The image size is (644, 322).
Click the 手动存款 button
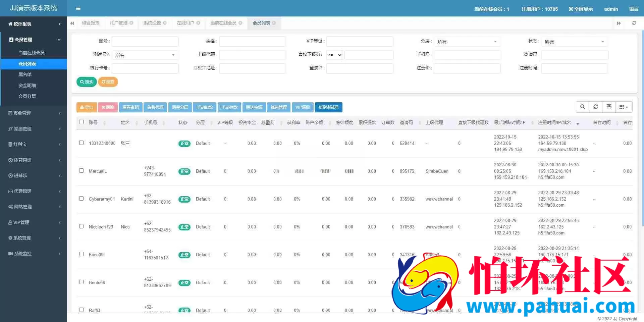[229, 107]
